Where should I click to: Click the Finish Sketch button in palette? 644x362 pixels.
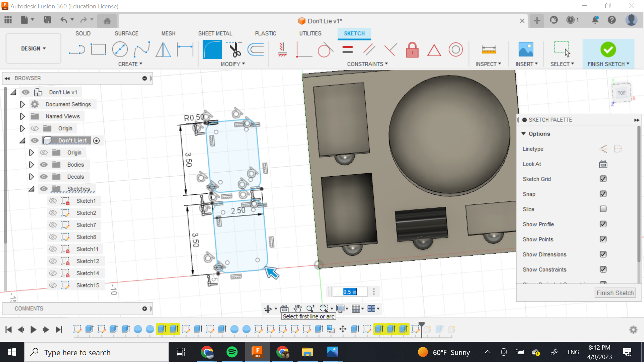click(615, 293)
